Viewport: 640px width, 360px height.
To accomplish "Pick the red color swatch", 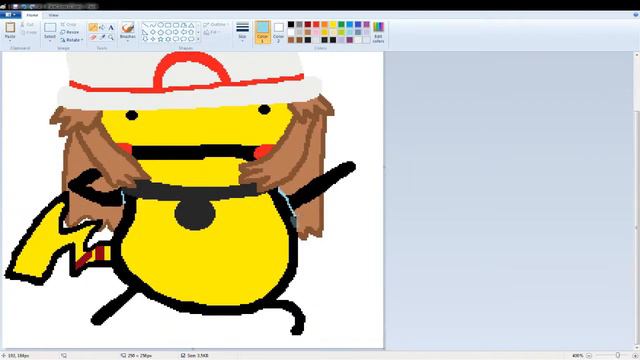I will pyautogui.click(x=316, y=24).
